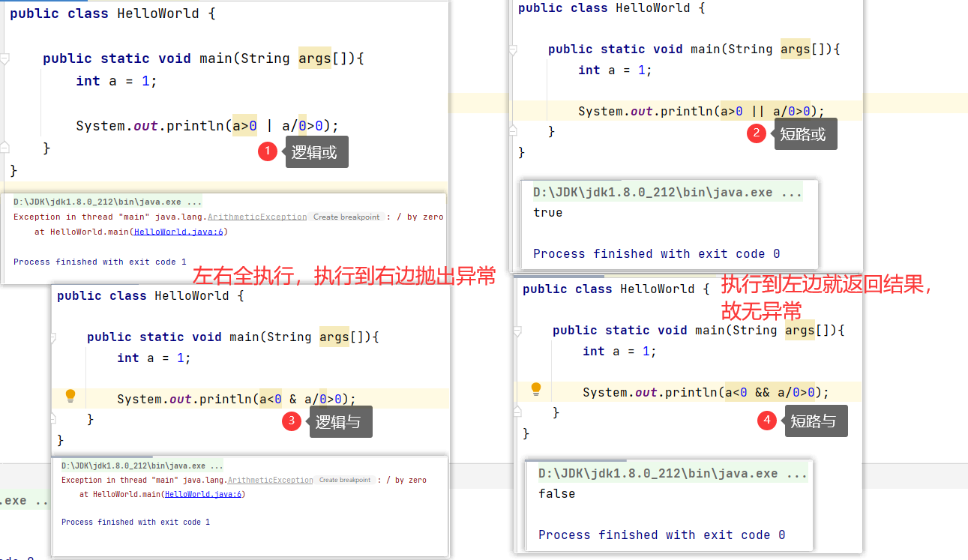The width and height of the screenshot is (968, 560).
Task: Click red badge numbered 1 labeled 逻辑或
Action: click(x=268, y=151)
